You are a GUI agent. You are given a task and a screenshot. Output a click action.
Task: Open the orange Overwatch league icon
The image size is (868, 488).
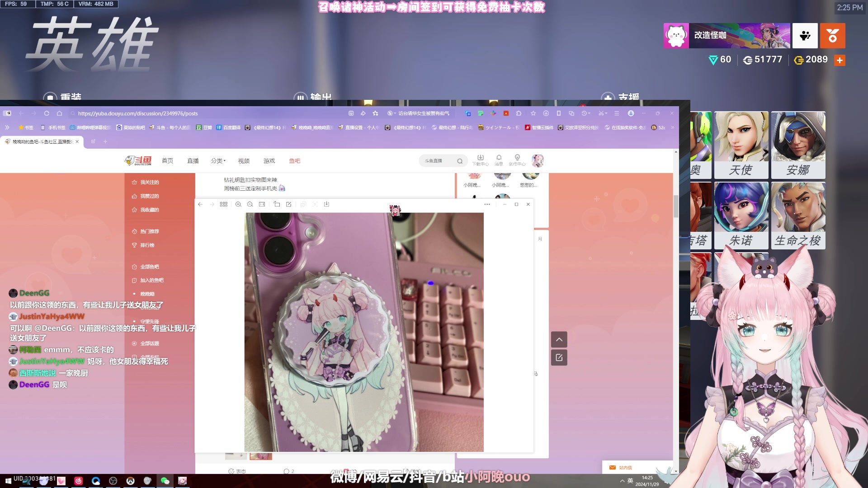(833, 36)
